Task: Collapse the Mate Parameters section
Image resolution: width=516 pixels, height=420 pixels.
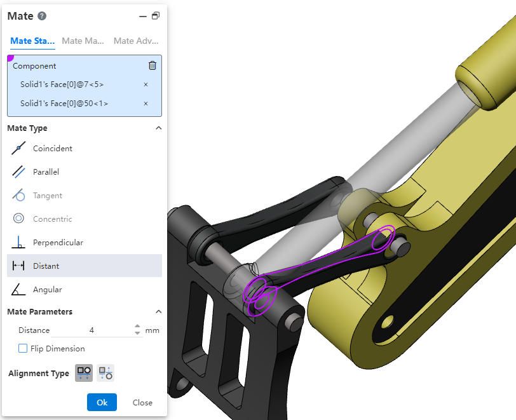Action: (x=159, y=312)
